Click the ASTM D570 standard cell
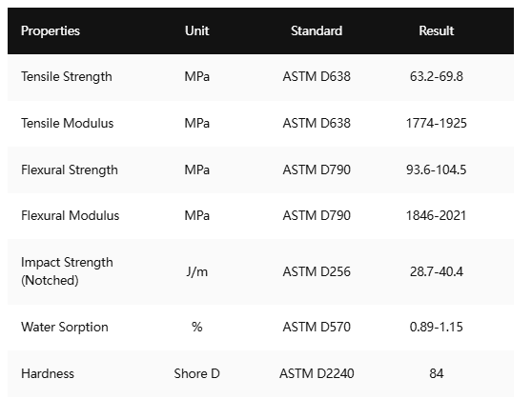Viewport: 532px width, 399px height. click(317, 327)
